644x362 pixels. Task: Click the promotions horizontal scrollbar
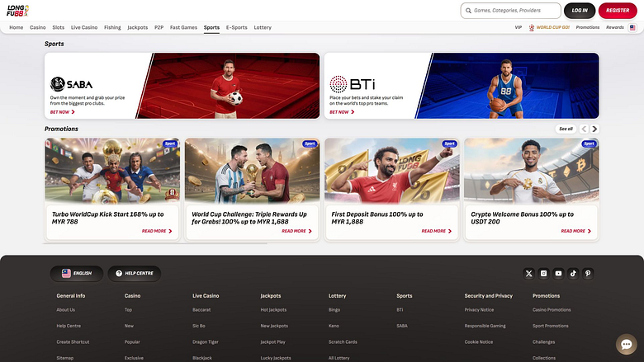tap(156, 243)
